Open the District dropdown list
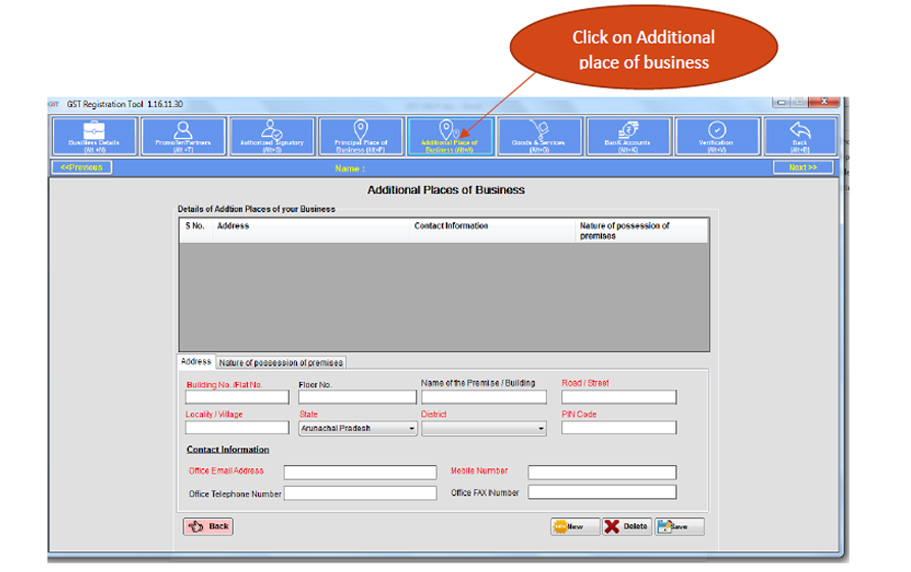 tap(541, 428)
